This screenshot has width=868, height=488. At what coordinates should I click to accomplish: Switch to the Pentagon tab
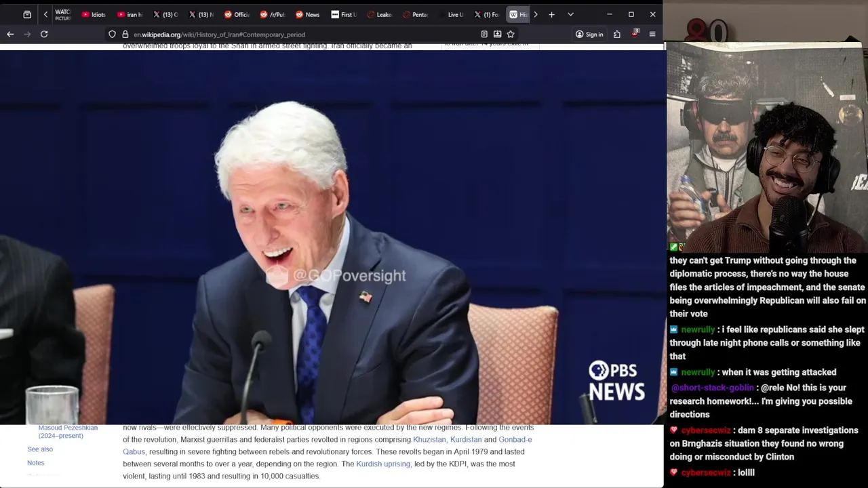click(416, 14)
